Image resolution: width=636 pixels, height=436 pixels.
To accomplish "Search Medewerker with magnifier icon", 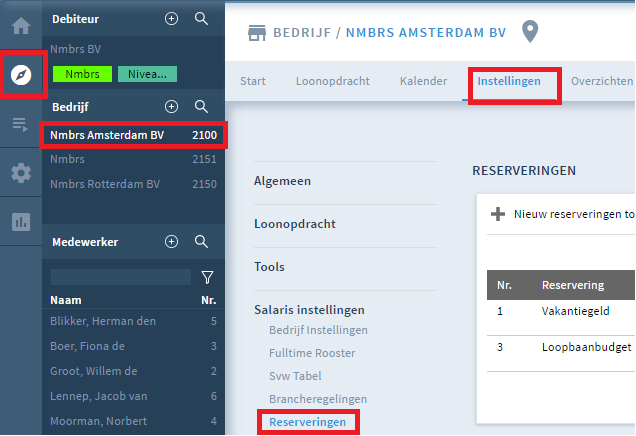I will point(201,242).
